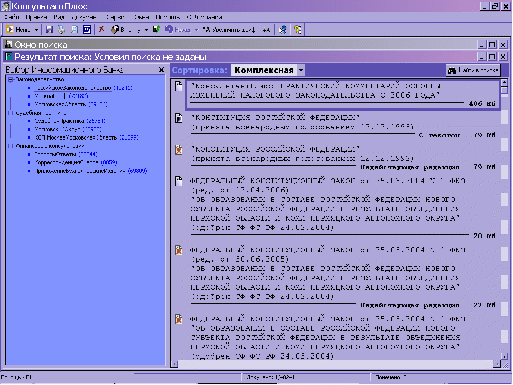Open the dropdown arrow beside New search
The image size is (513, 385).
pyautogui.click(x=36, y=30)
